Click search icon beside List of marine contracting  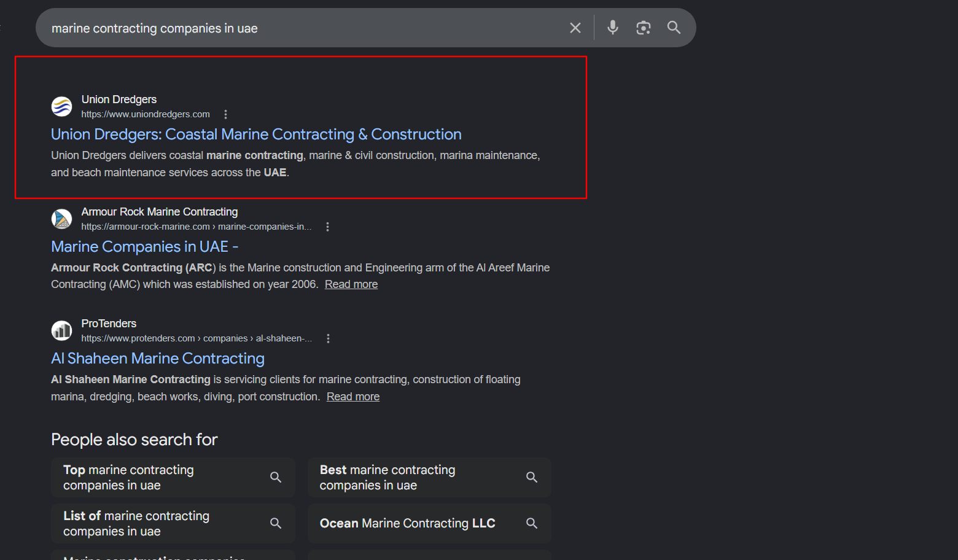pyautogui.click(x=276, y=523)
